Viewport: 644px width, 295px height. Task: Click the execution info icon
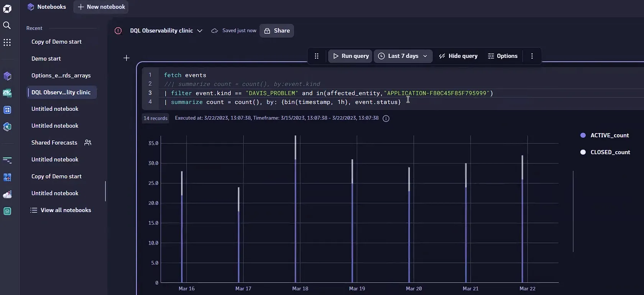pyautogui.click(x=386, y=119)
